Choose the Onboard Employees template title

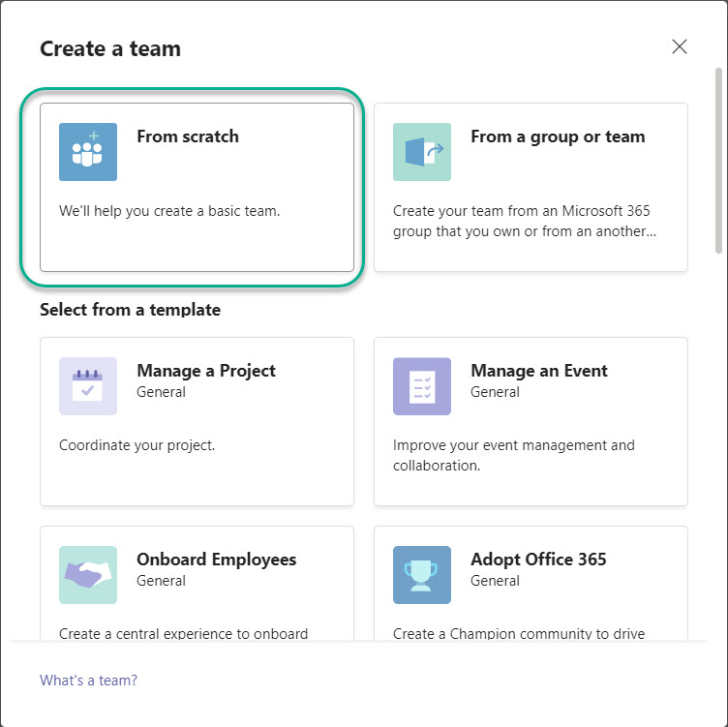tap(216, 560)
